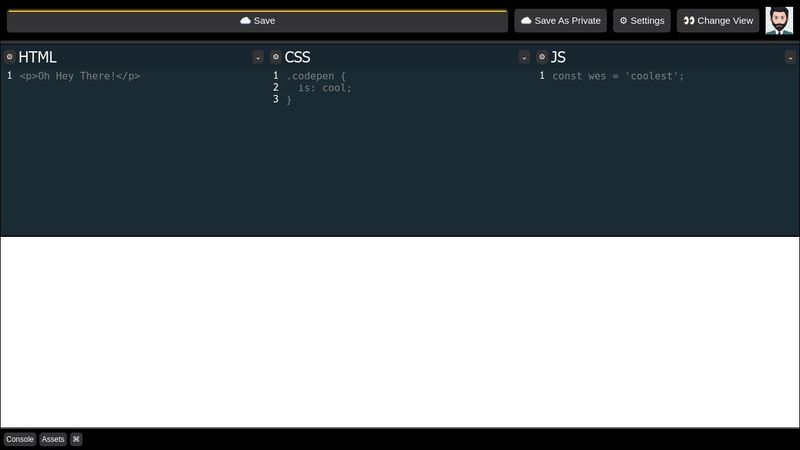Click the JS line 'const wes'

pyautogui.click(x=618, y=76)
